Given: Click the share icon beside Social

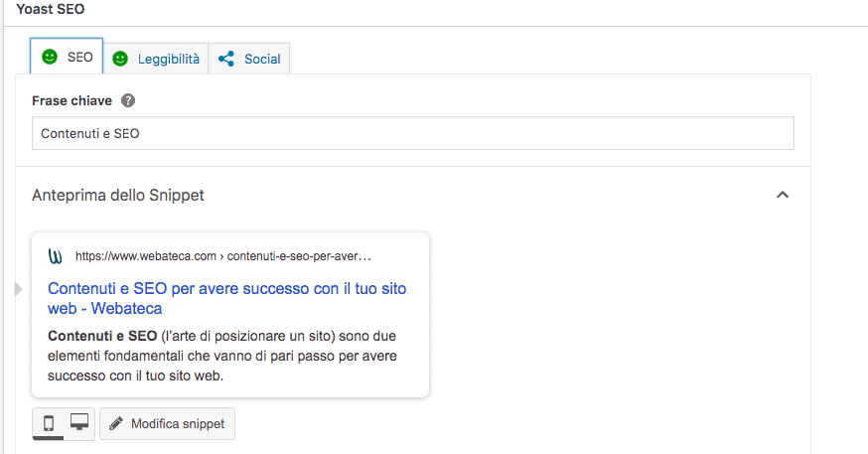Looking at the screenshot, I should pyautogui.click(x=225, y=59).
